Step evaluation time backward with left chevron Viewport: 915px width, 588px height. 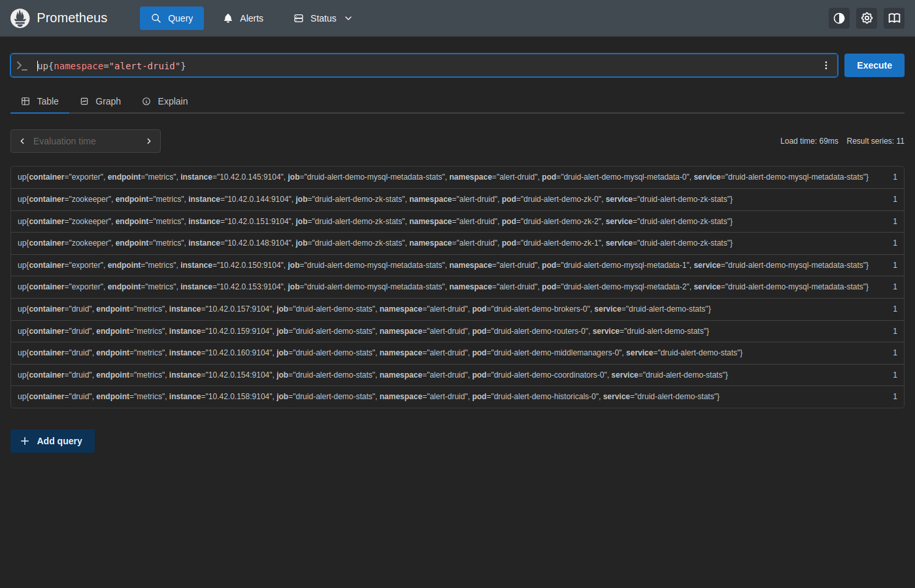coord(22,141)
